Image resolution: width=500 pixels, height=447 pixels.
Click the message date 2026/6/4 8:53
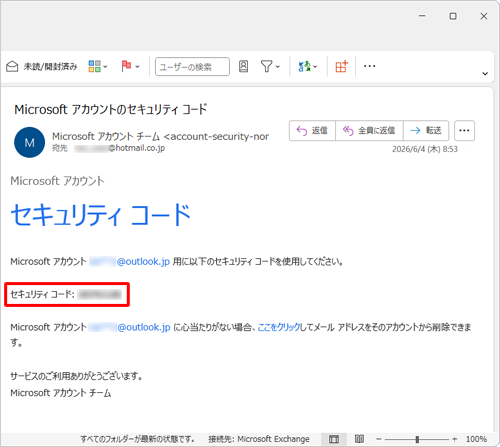click(425, 149)
